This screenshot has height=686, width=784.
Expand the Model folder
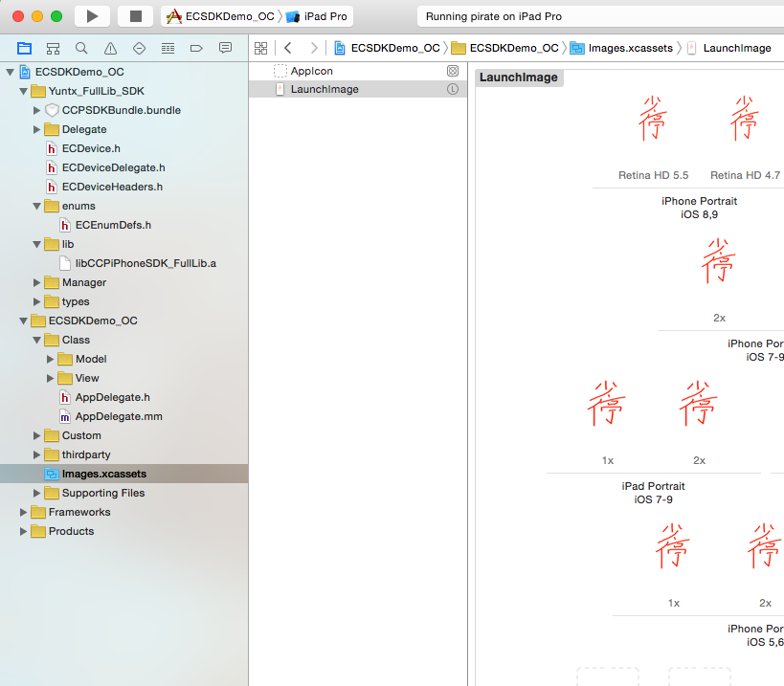click(x=50, y=359)
